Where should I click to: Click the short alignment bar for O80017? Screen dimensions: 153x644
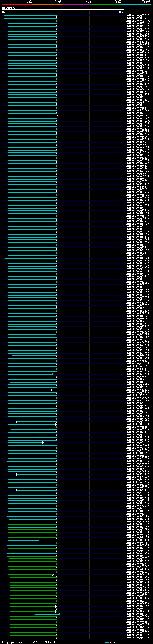(x=26, y=443)
